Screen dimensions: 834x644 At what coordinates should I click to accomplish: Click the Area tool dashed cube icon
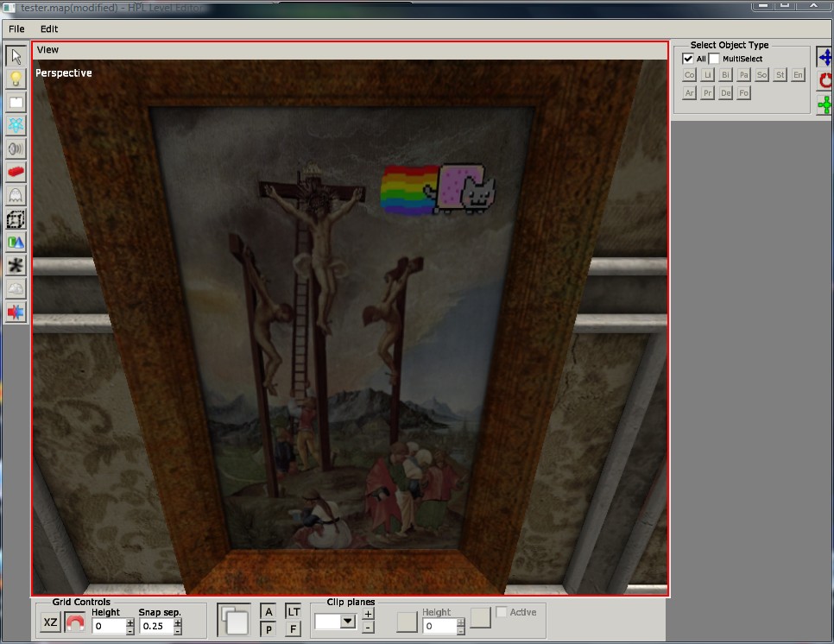16,219
